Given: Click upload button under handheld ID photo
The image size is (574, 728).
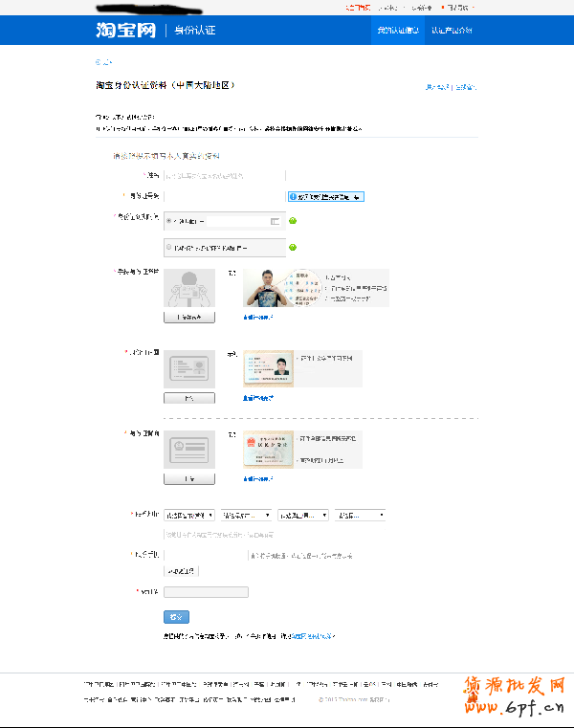Looking at the screenshot, I should 189,317.
